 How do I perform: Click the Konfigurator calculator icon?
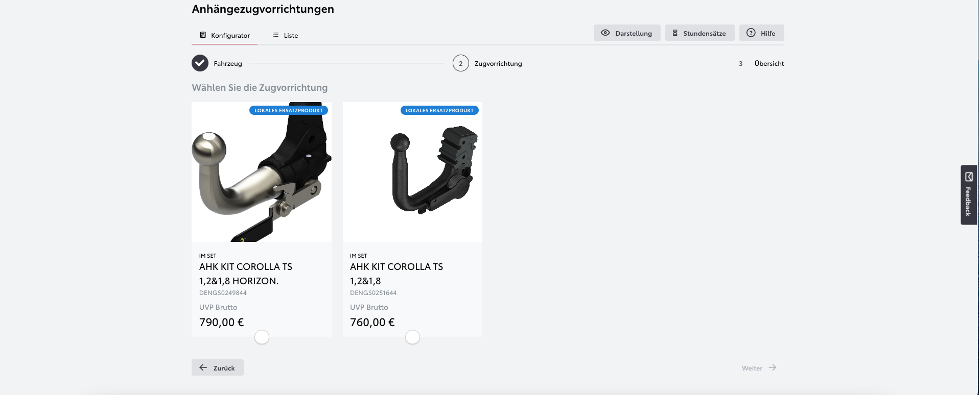(x=203, y=35)
